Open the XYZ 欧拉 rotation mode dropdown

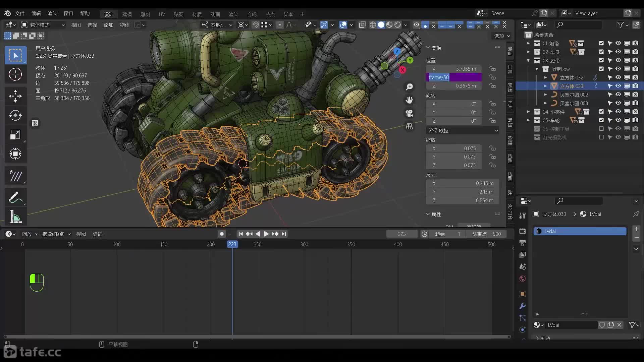463,130
